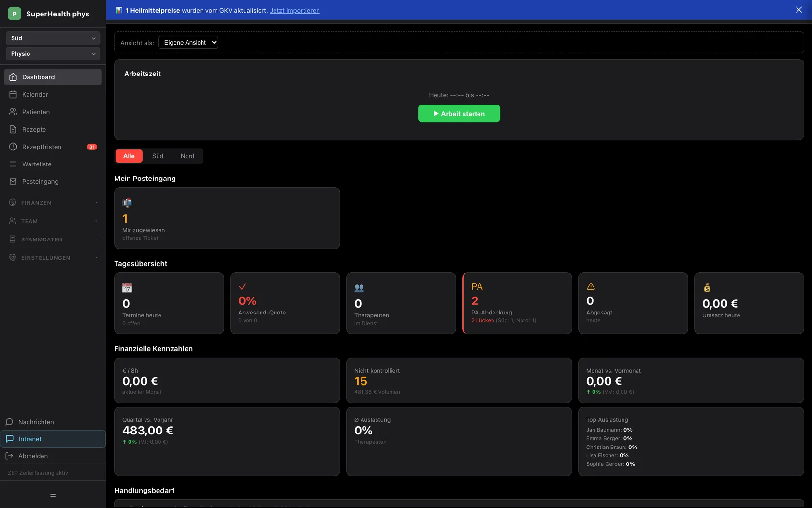Open the Nicht kontrolliert 15 card
The height and width of the screenshot is (508, 812).
click(x=459, y=380)
